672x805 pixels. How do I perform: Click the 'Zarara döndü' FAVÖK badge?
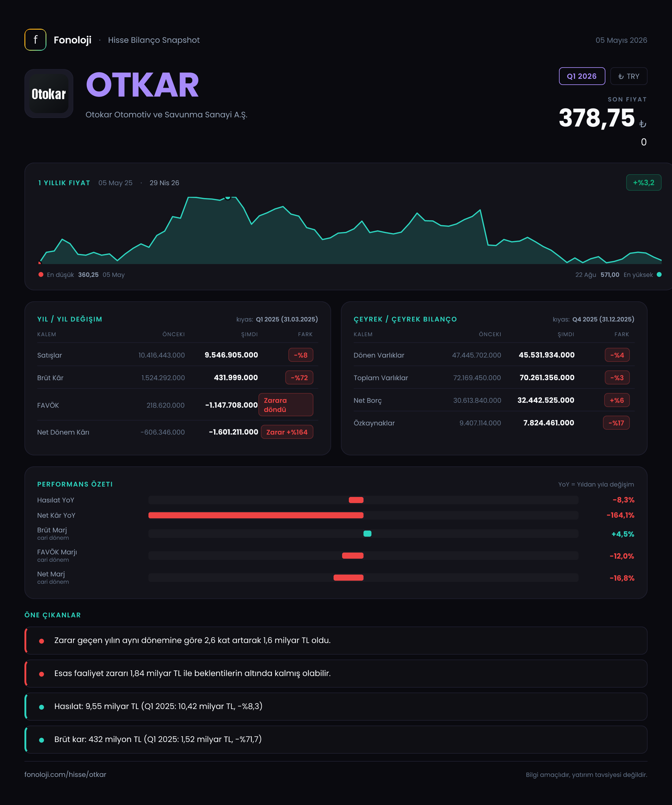(286, 405)
